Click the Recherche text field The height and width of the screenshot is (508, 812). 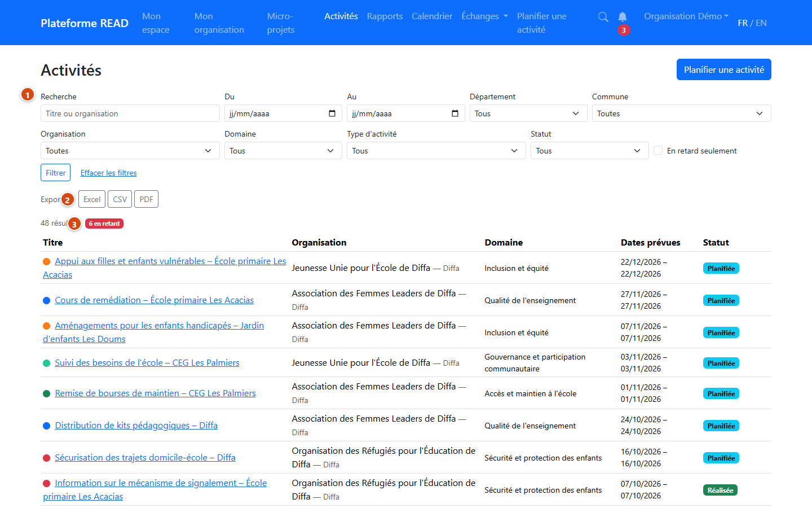pyautogui.click(x=130, y=113)
